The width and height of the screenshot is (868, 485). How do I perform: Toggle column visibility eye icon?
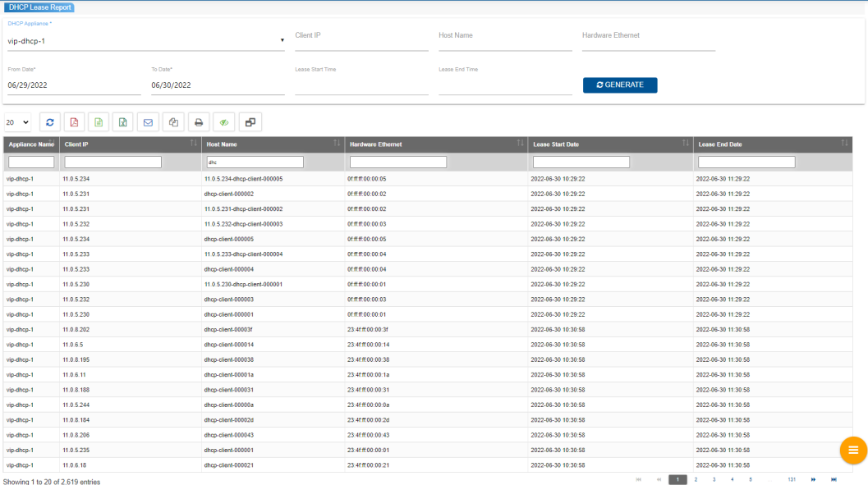coord(224,122)
